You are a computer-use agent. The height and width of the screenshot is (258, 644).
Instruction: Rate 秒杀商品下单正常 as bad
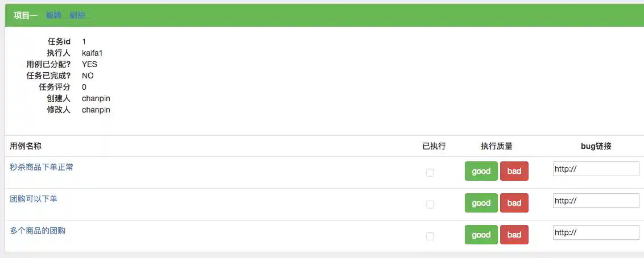tap(514, 171)
